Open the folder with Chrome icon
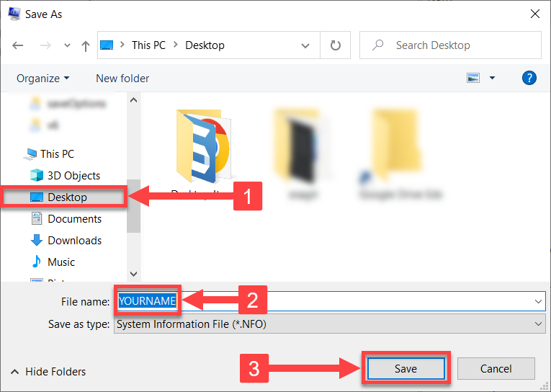 pos(203,146)
